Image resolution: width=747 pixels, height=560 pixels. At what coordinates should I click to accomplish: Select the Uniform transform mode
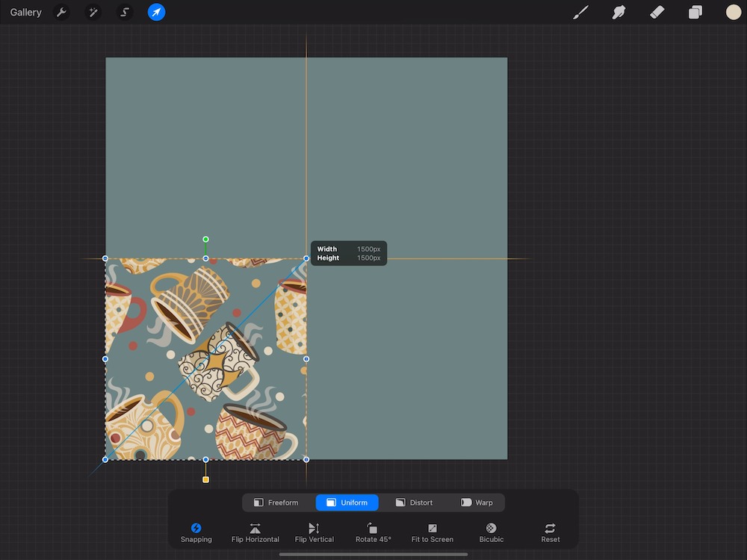[347, 503]
